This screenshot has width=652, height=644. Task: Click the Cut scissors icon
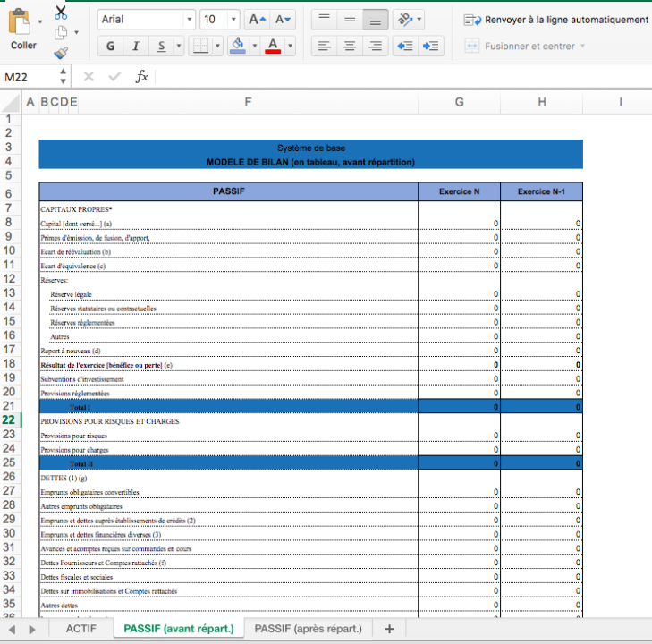[x=61, y=13]
